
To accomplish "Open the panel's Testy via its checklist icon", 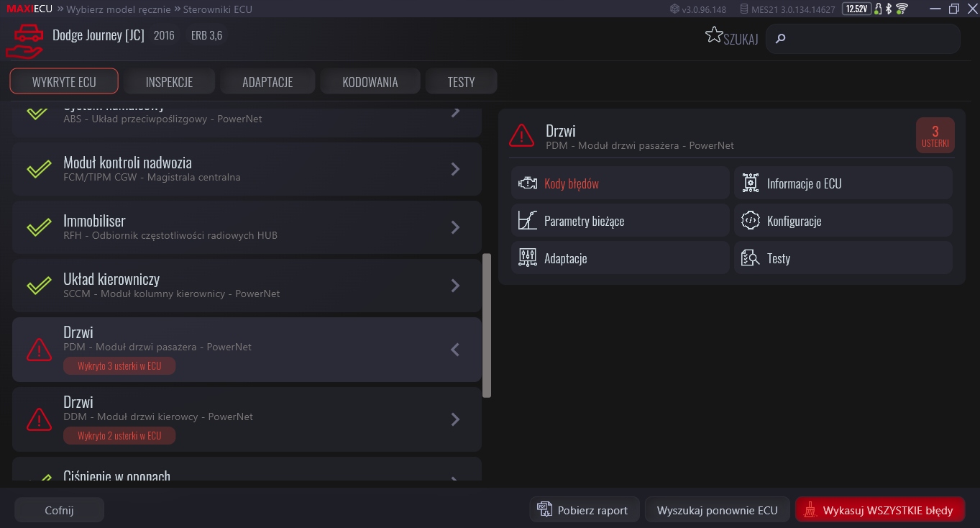I will click(x=751, y=258).
